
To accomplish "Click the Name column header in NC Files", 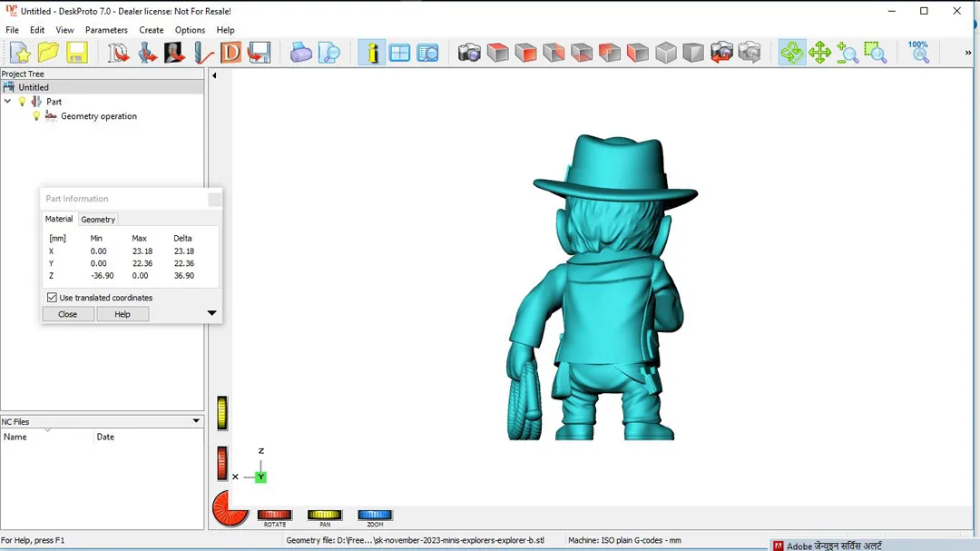I will pyautogui.click(x=47, y=437).
